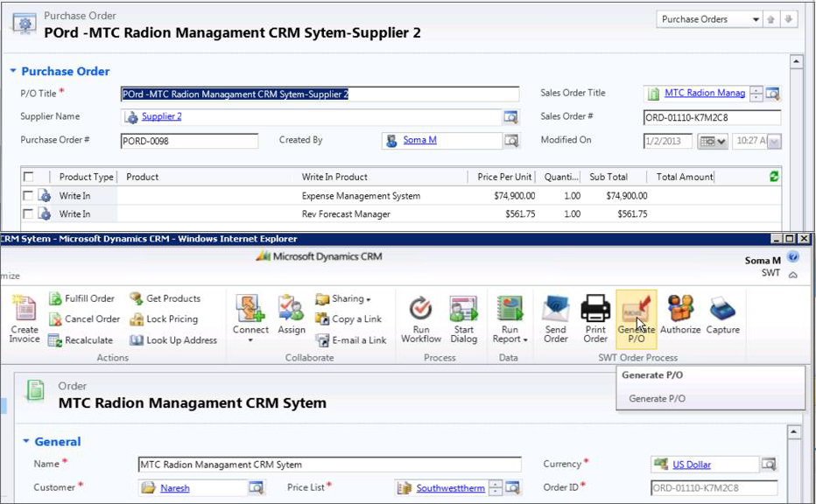This screenshot has height=504, width=816.
Task: Collapse the Purchase Order section
Action: click(13, 72)
